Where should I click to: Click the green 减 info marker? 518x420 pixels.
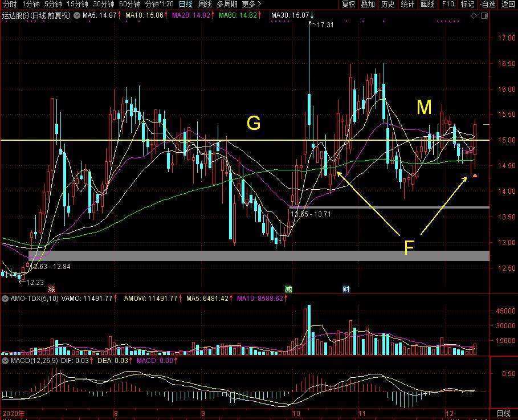289,289
